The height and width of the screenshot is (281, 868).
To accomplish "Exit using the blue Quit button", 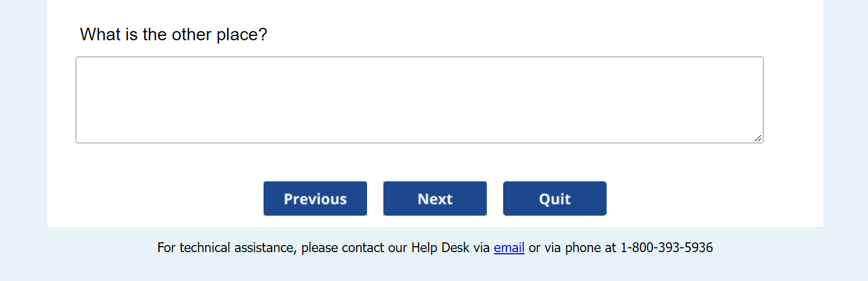I will point(554,199).
